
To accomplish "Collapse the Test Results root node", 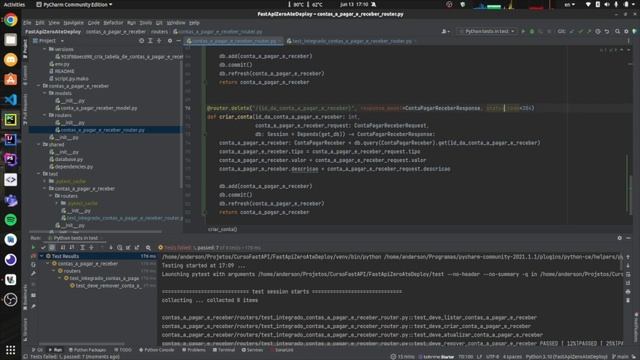I will tap(42, 256).
